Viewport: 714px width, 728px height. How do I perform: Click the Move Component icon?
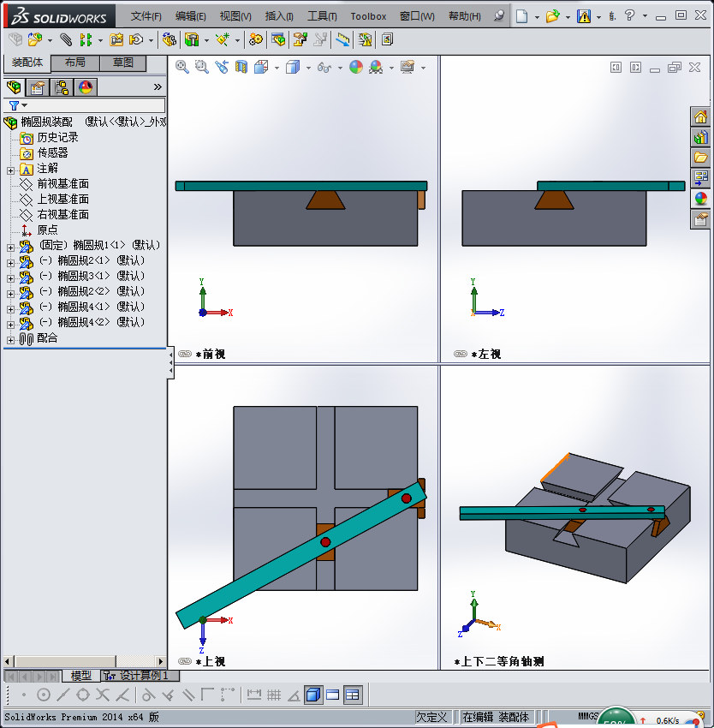pos(135,40)
